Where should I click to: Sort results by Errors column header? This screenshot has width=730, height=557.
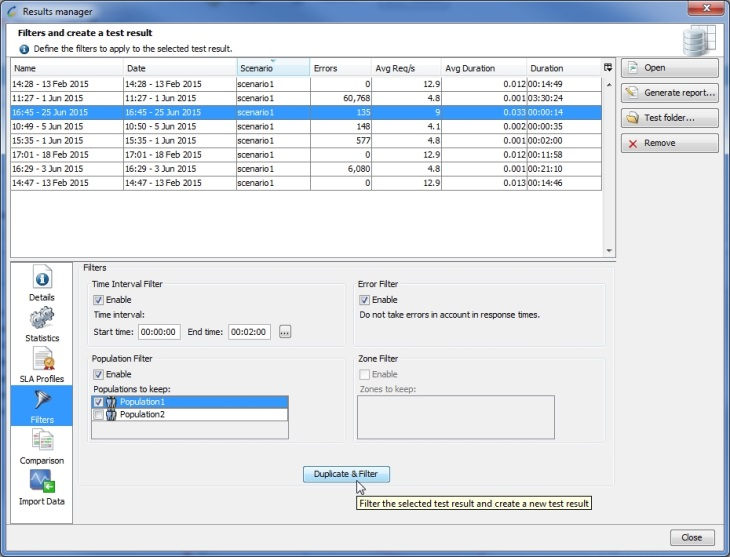click(340, 68)
